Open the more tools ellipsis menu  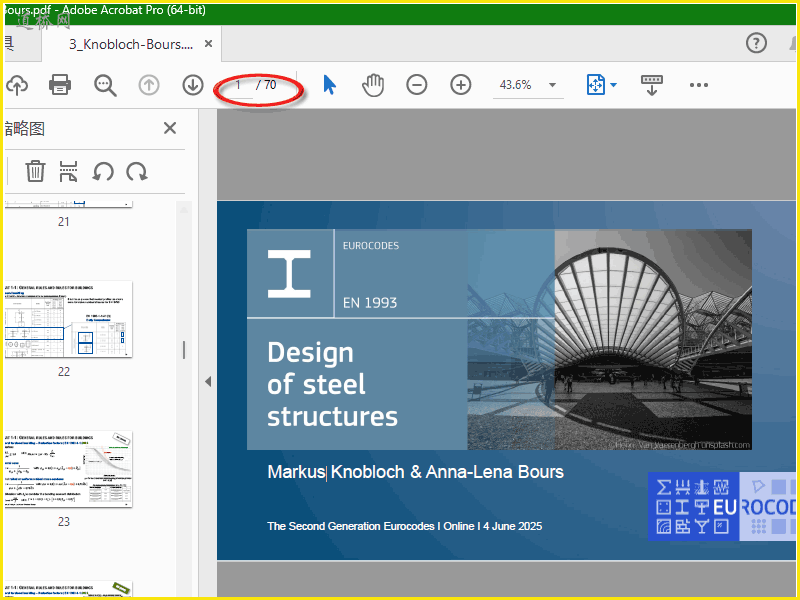699,85
